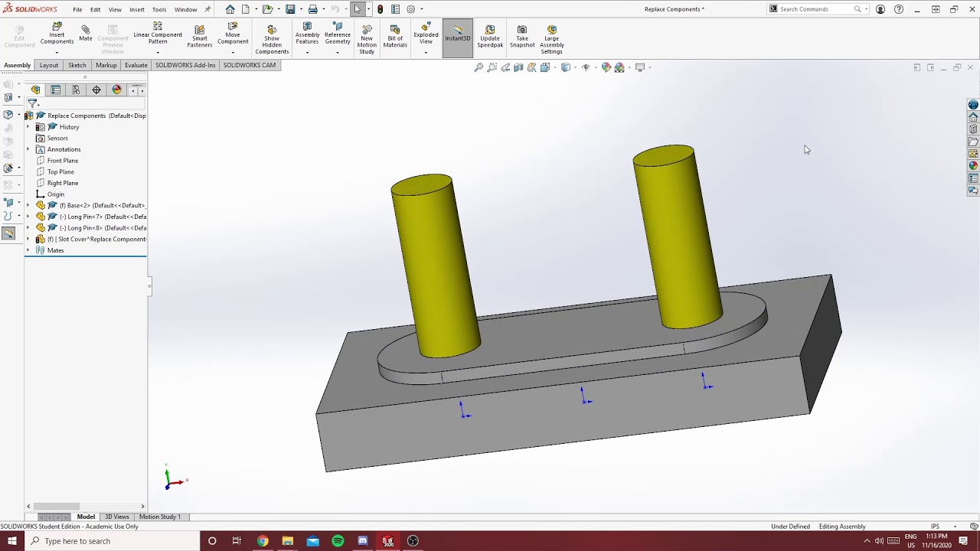Switch to PropertyManager tab
The height and width of the screenshot is (551, 980).
[55, 90]
